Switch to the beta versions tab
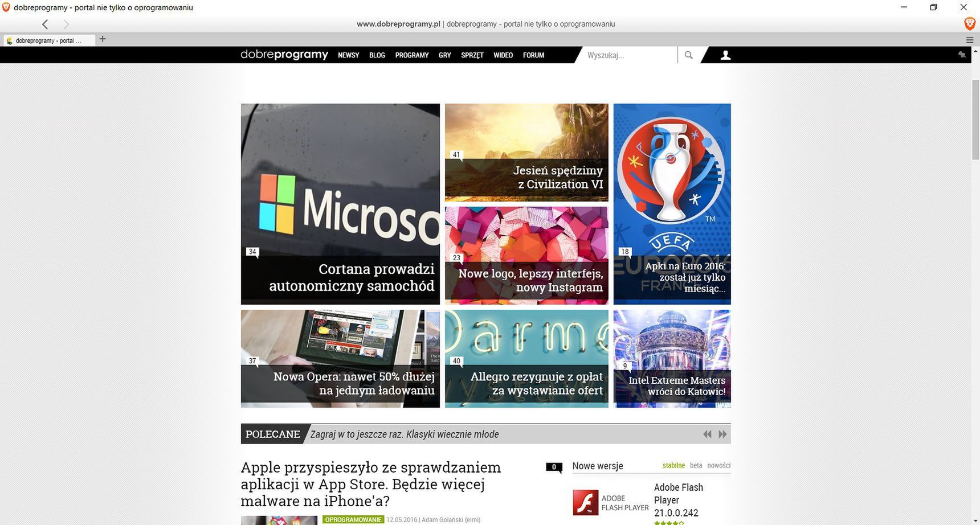This screenshot has width=980, height=525. (x=696, y=465)
